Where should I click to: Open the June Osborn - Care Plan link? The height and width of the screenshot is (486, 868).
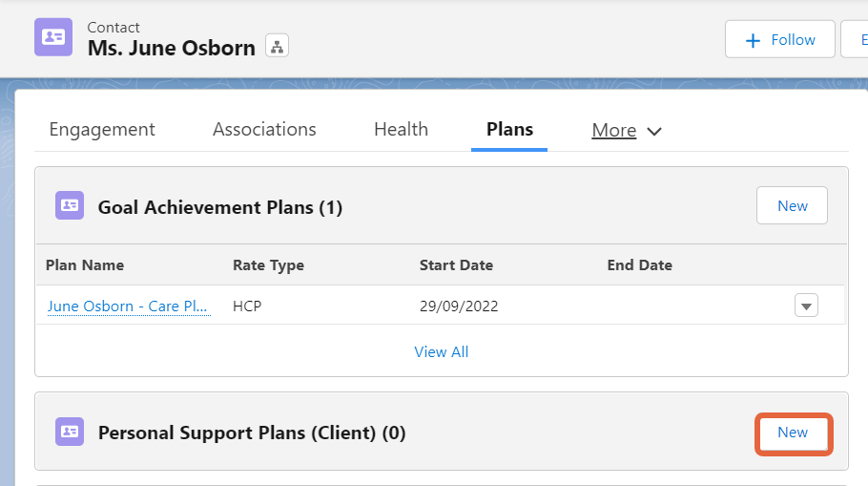[128, 306]
